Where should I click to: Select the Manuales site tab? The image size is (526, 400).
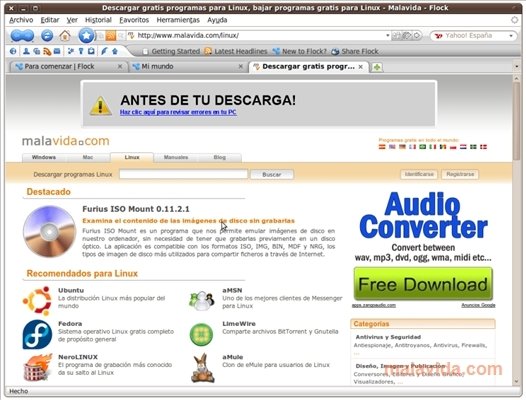176,157
